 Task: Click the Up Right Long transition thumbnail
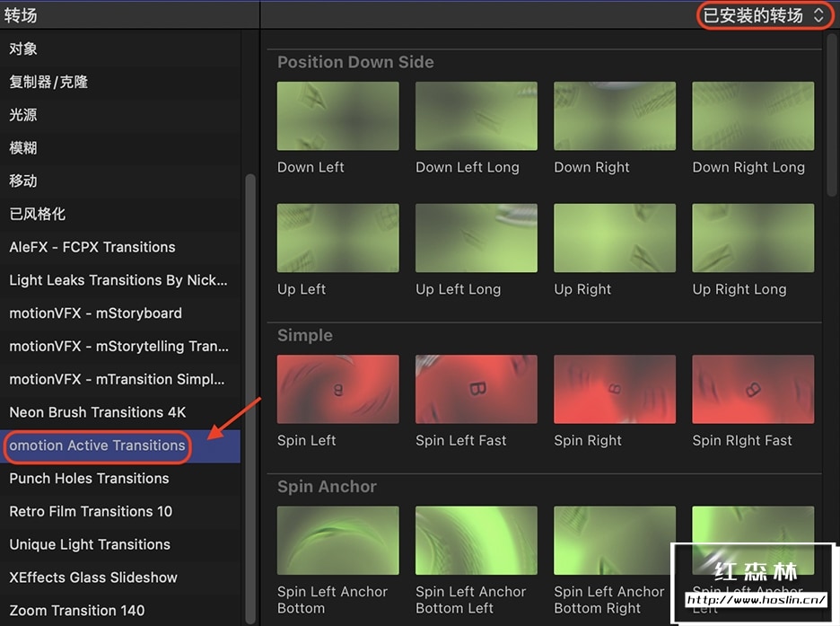click(752, 238)
